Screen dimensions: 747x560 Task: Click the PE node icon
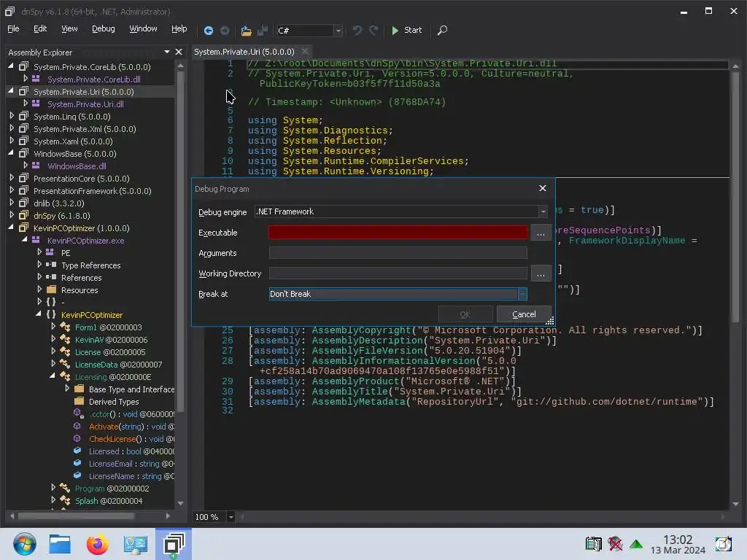50,252
